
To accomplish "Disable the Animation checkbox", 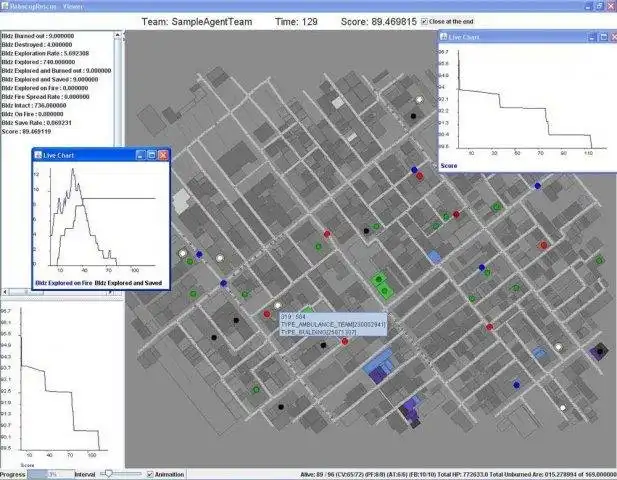I will tap(150, 474).
